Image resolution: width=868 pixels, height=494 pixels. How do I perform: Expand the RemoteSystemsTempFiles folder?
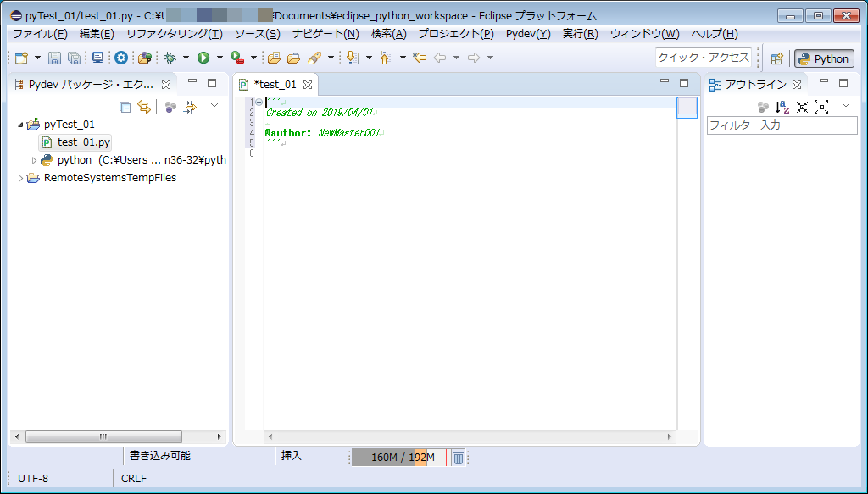tap(20, 178)
